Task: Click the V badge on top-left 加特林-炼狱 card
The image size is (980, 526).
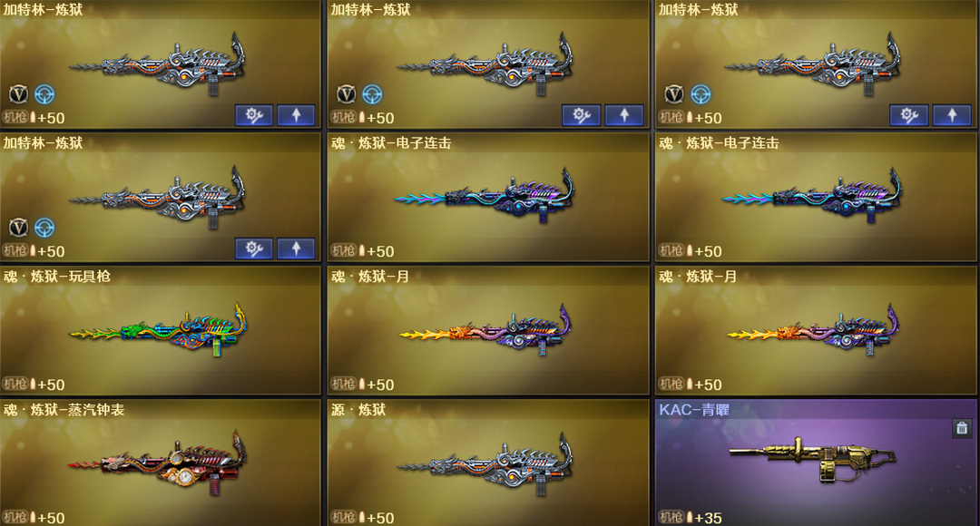Action: tap(19, 94)
